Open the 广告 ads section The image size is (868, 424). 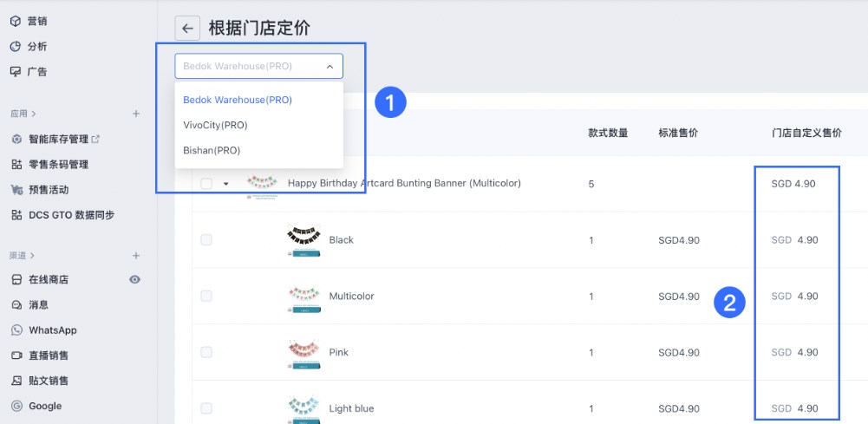tap(37, 71)
